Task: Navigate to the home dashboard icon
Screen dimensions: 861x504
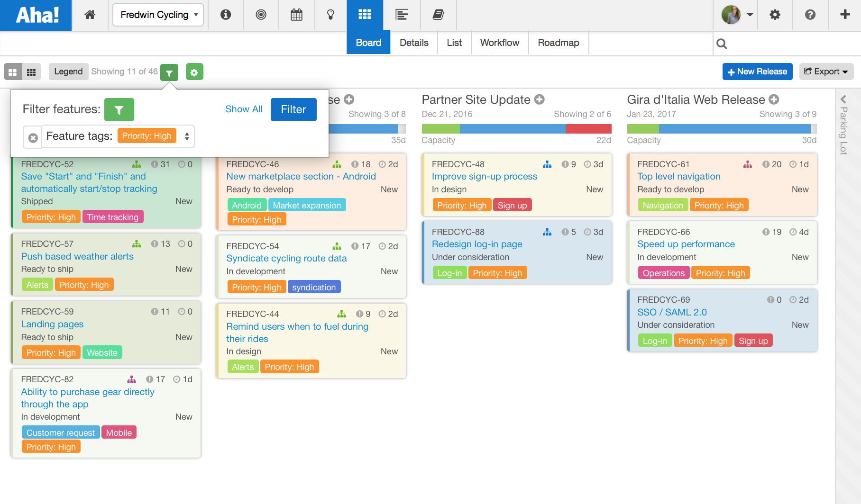Action: coord(90,15)
